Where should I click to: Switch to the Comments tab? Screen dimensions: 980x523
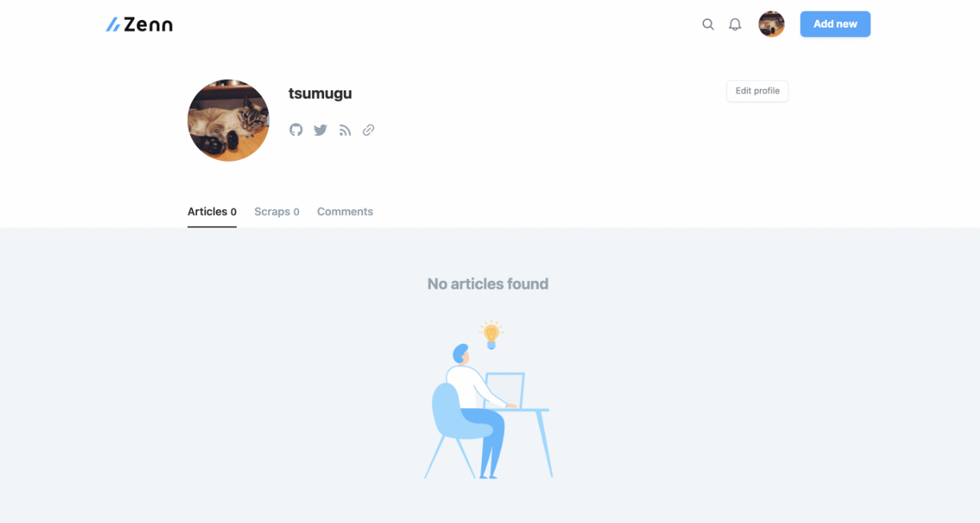pyautogui.click(x=345, y=212)
